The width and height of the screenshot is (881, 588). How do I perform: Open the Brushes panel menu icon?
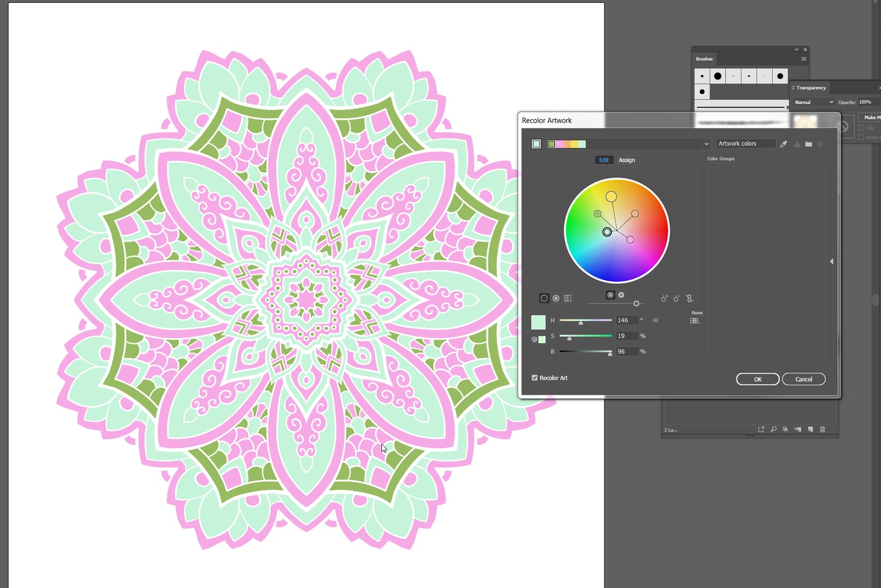[x=804, y=59]
